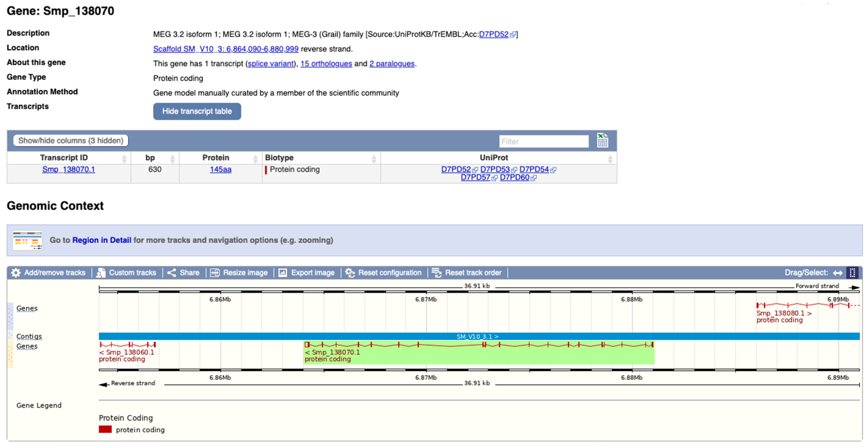This screenshot has width=868, height=448.
Task: Click the Reset track order icon
Action: [436, 273]
